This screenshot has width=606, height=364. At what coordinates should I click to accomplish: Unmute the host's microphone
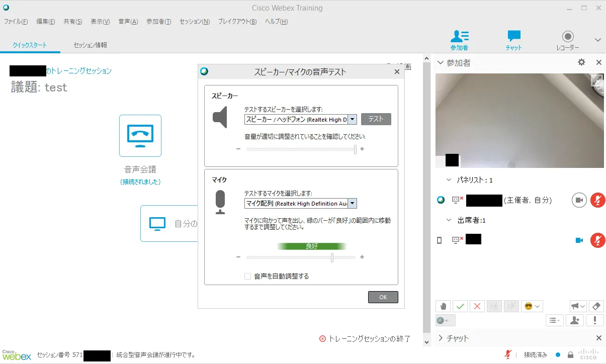click(597, 200)
